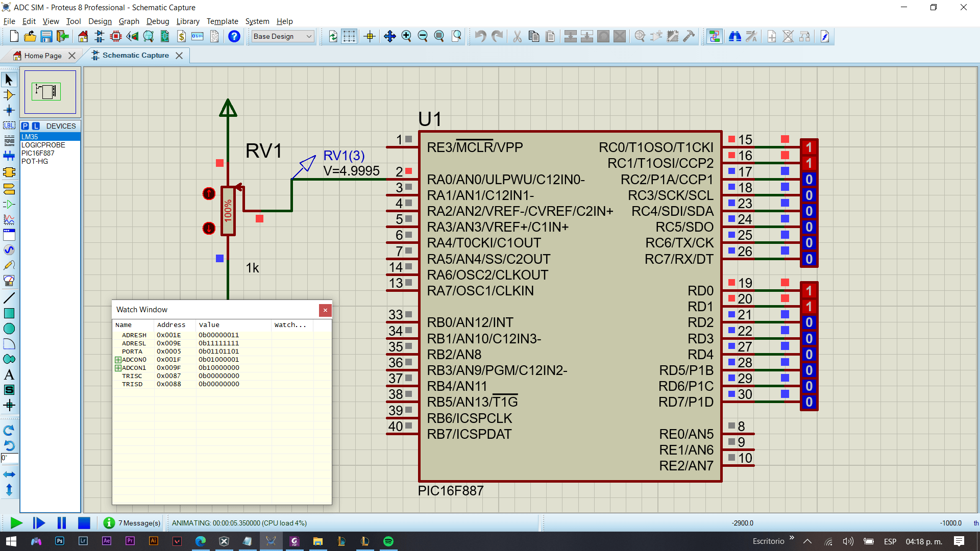Stop the simulation
Image resolution: width=980 pixels, height=551 pixels.
click(x=84, y=523)
